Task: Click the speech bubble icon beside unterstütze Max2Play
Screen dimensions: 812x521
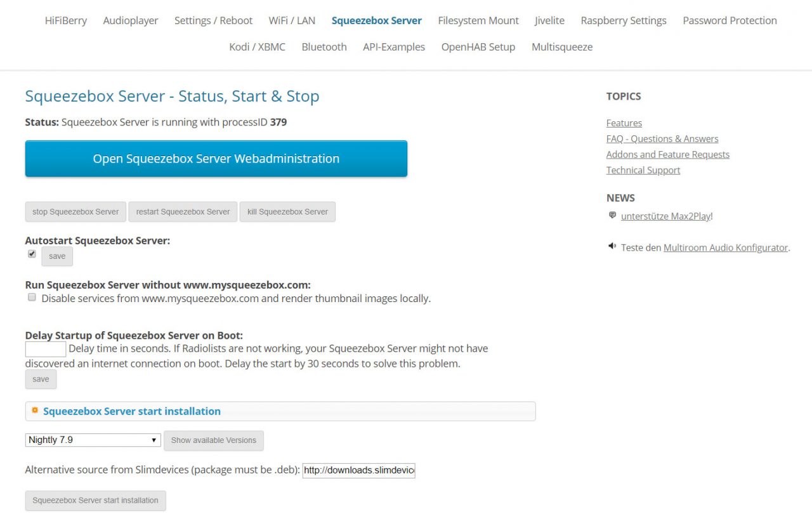Action: (x=612, y=216)
